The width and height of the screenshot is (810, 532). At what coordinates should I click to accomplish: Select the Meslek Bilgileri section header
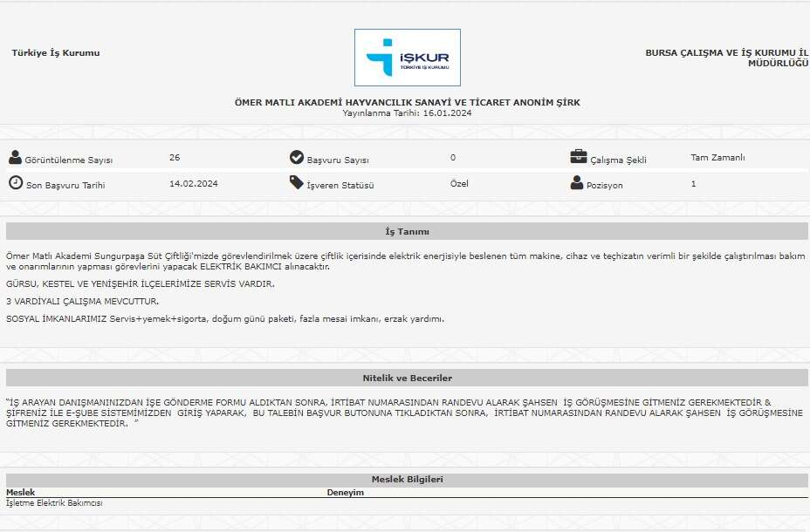click(x=407, y=480)
